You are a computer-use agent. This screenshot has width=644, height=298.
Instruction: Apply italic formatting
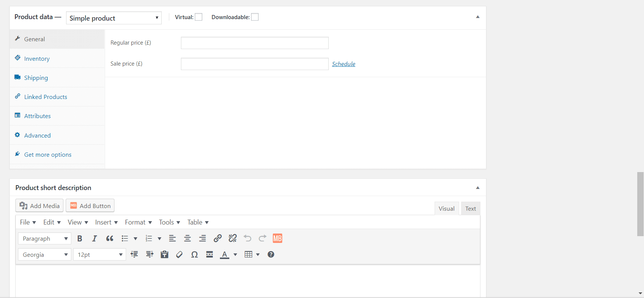click(95, 238)
